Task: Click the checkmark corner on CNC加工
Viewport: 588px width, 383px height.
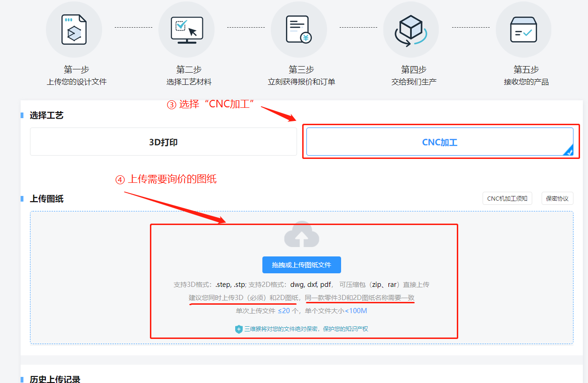Action: pos(568,150)
